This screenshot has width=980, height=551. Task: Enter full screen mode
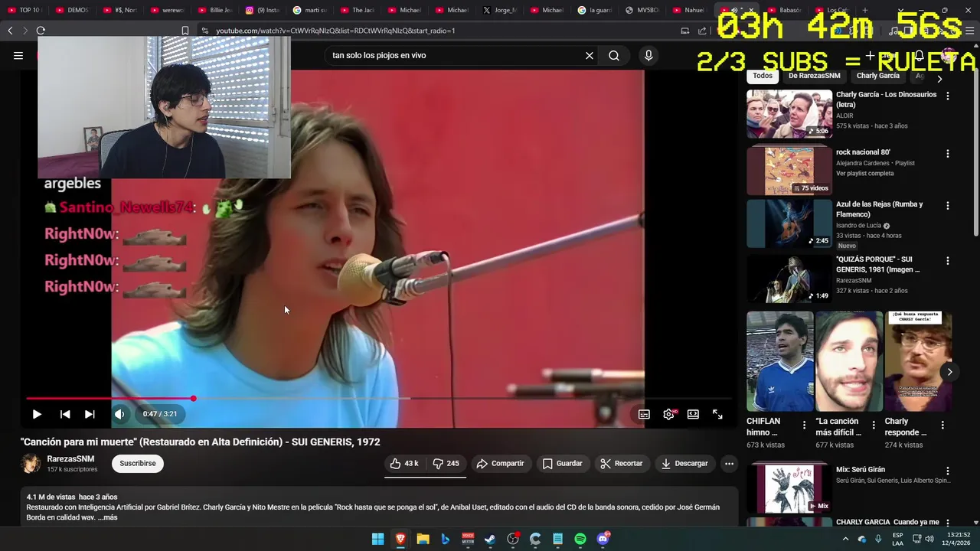[x=717, y=414]
